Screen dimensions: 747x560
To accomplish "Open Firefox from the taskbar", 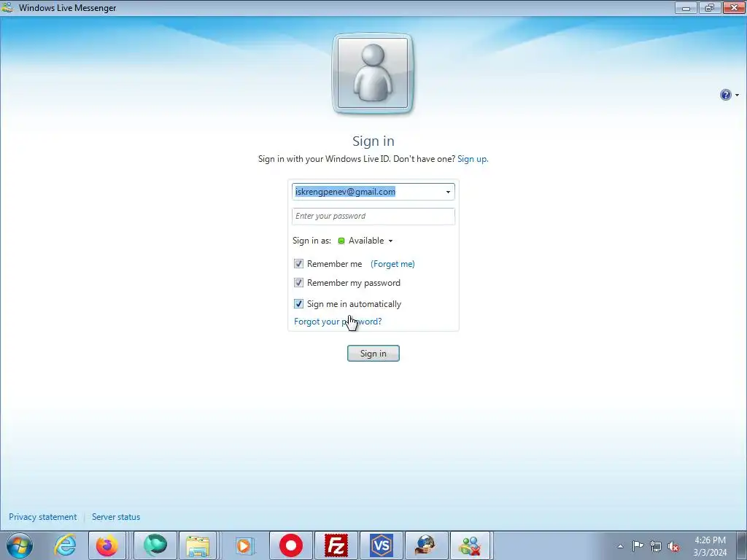I will [x=107, y=545].
